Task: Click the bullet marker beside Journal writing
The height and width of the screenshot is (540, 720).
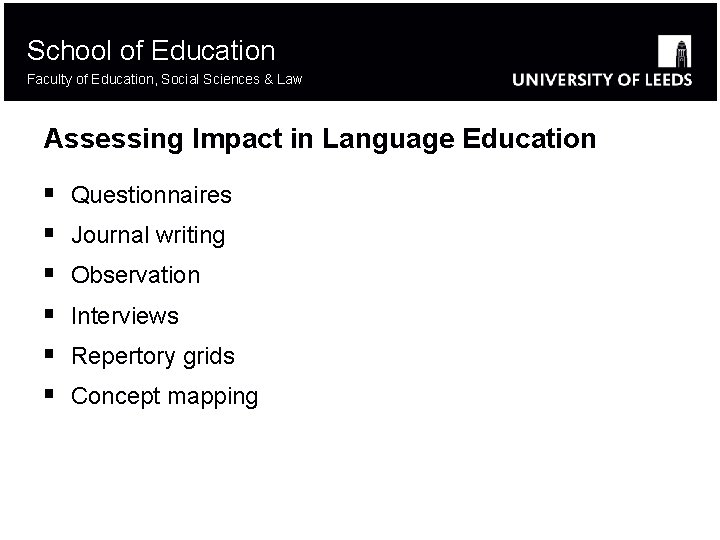Action: pyautogui.click(x=49, y=234)
